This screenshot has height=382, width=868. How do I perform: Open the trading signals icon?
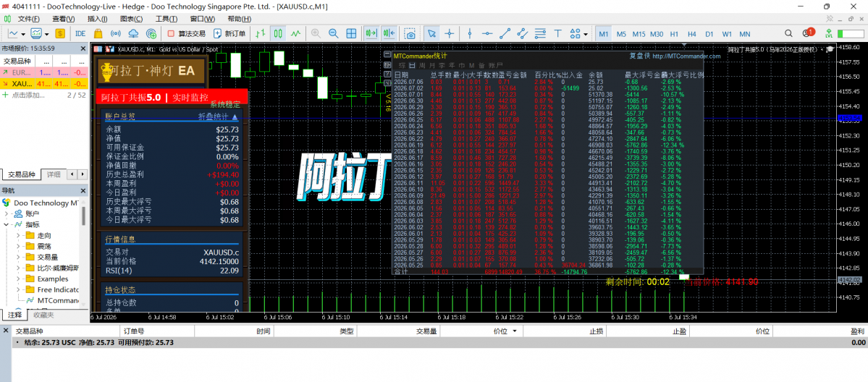tap(116, 33)
